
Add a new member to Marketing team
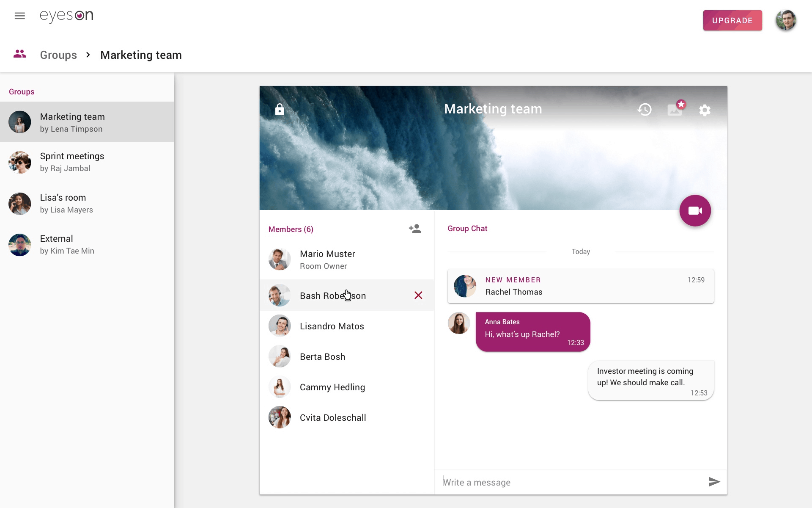coord(415,229)
